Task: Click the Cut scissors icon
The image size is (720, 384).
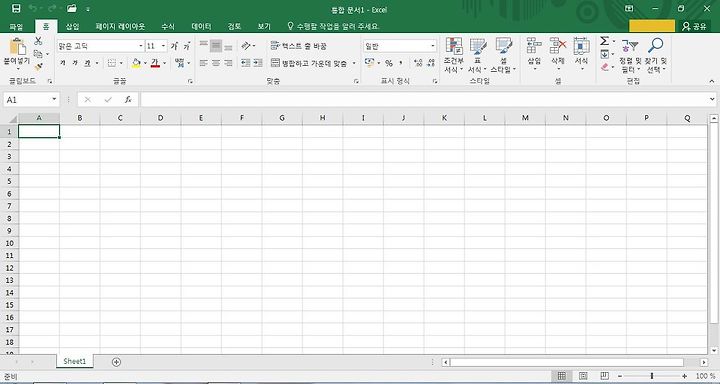Action: (38, 41)
